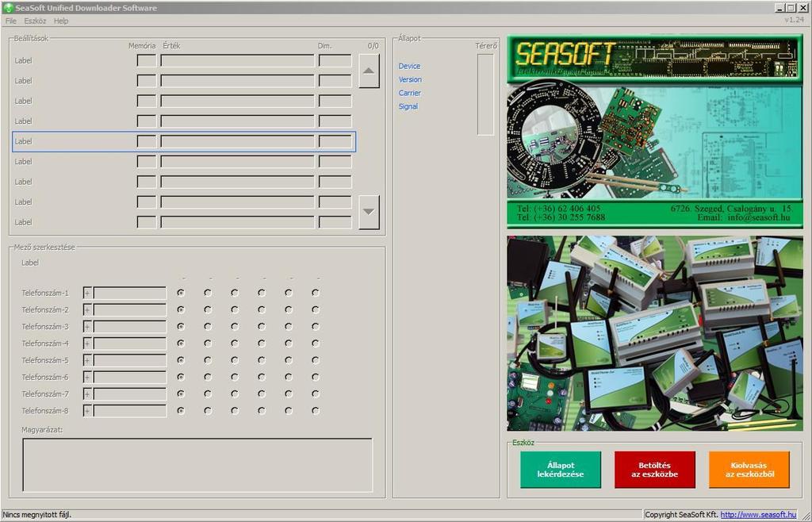Click the Érték field in the first Label row
Viewport: 812px width, 522px height.
click(237, 60)
